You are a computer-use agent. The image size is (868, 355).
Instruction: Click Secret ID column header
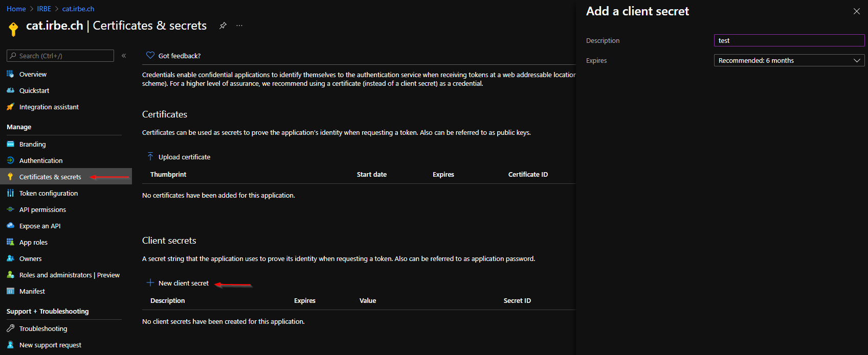pyautogui.click(x=517, y=300)
